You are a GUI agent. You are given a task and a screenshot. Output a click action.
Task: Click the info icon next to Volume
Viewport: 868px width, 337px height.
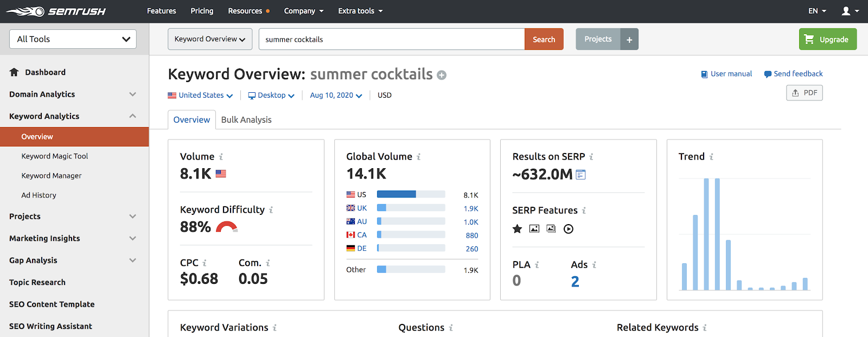(221, 157)
